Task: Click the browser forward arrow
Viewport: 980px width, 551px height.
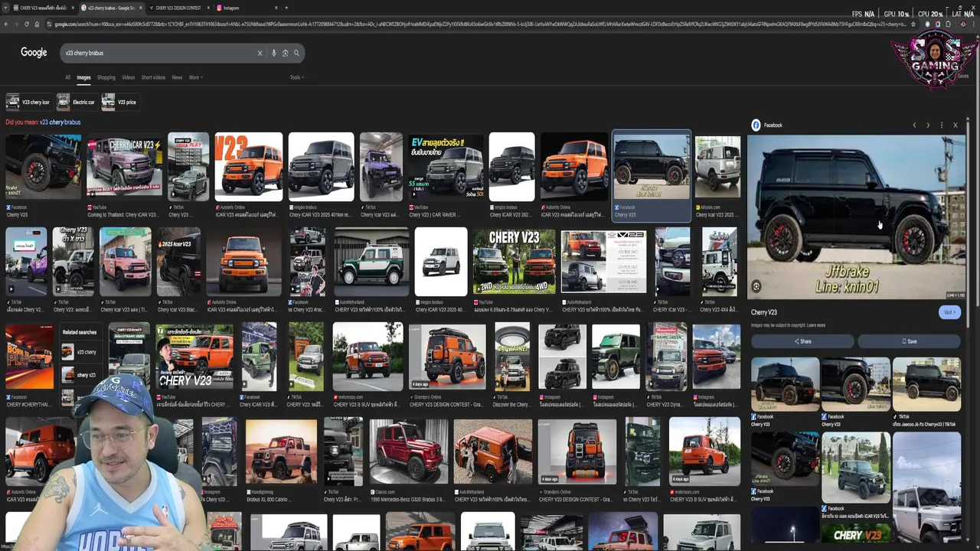Action: [x=16, y=24]
